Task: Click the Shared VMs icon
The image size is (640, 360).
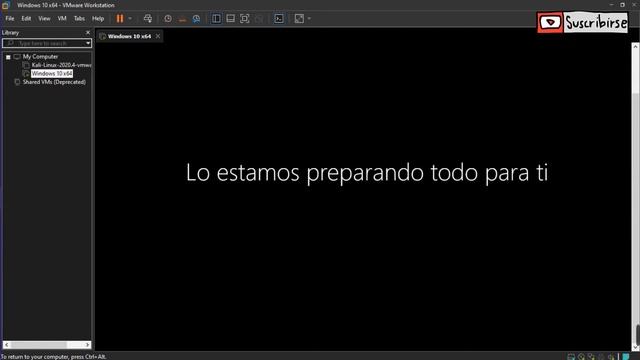Action: point(17,82)
